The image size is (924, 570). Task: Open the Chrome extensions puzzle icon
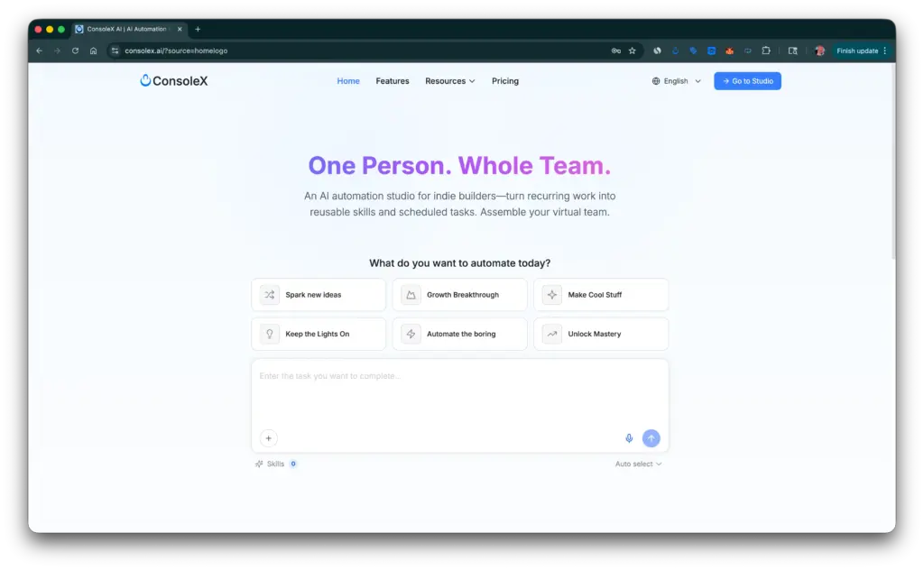click(766, 51)
